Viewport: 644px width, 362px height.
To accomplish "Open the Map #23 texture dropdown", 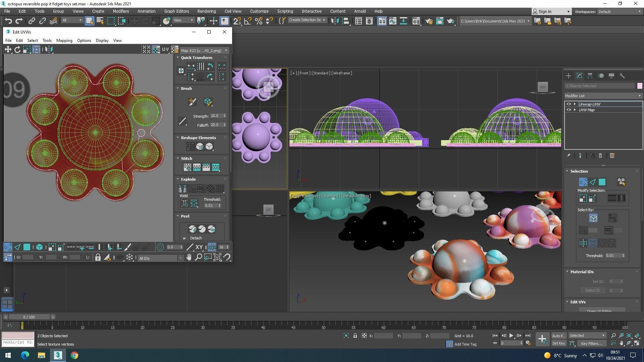I will (x=204, y=51).
